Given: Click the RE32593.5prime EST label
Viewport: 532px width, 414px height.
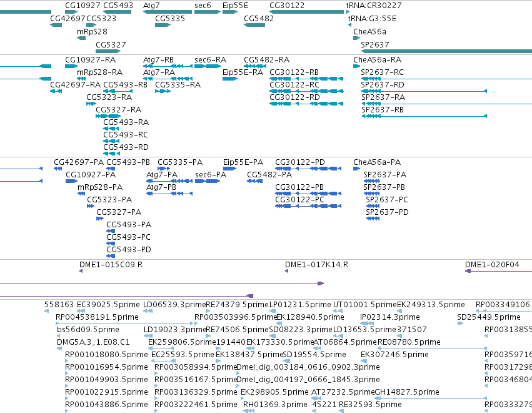Looking at the screenshot, I should 370,405.
